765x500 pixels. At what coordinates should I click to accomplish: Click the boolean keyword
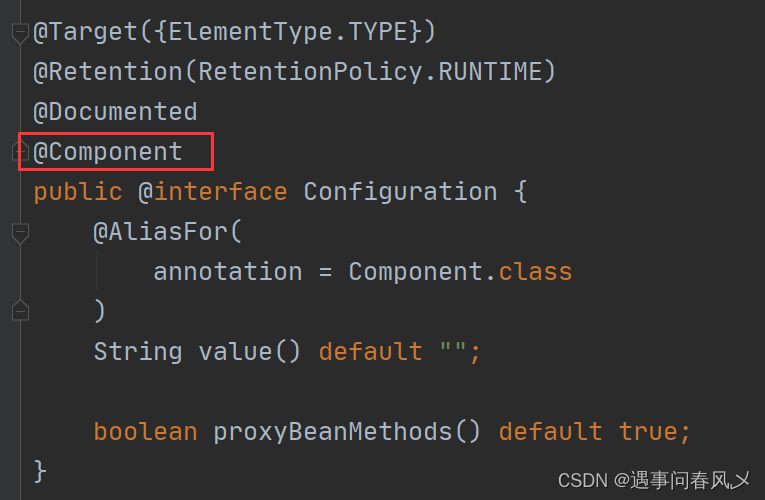[x=145, y=432]
